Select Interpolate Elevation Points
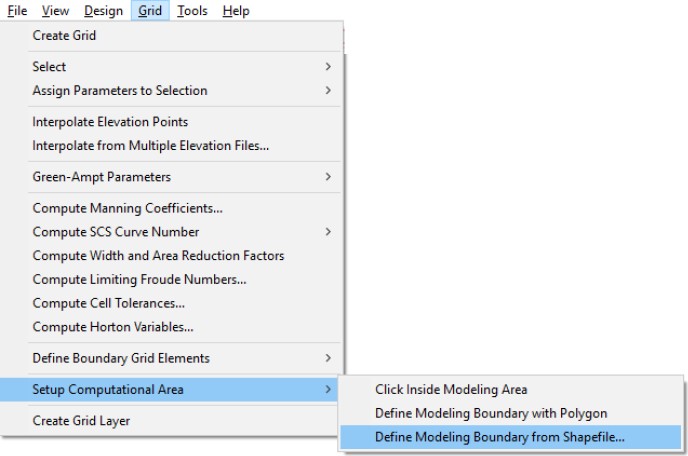 pyautogui.click(x=110, y=122)
